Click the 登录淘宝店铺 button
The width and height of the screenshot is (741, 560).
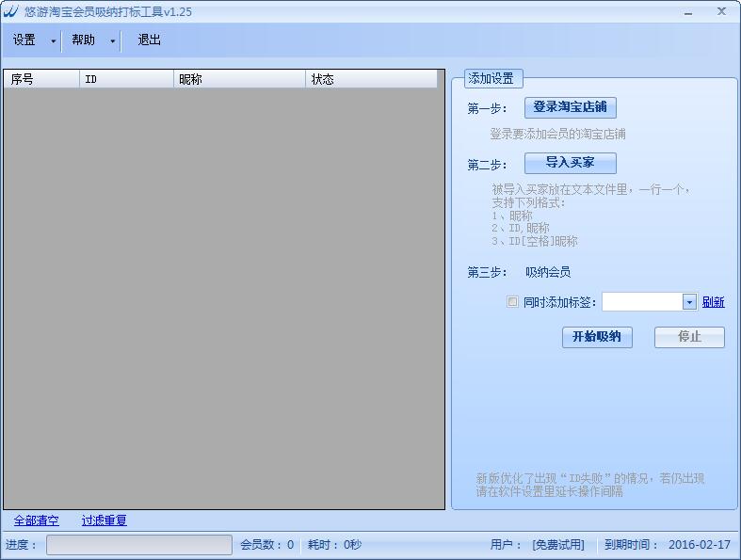tap(571, 107)
